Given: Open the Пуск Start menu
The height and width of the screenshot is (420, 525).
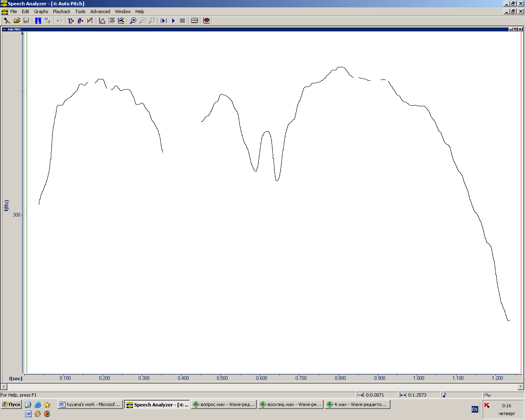Looking at the screenshot, I should tap(11, 404).
